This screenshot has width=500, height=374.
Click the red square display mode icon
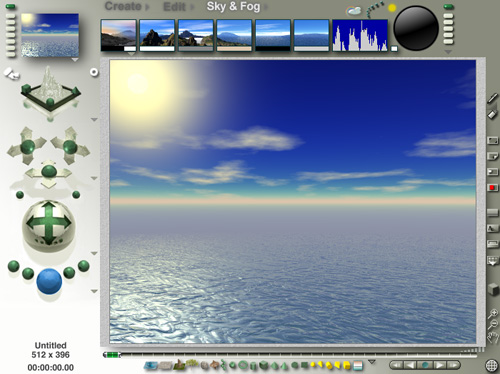click(492, 187)
